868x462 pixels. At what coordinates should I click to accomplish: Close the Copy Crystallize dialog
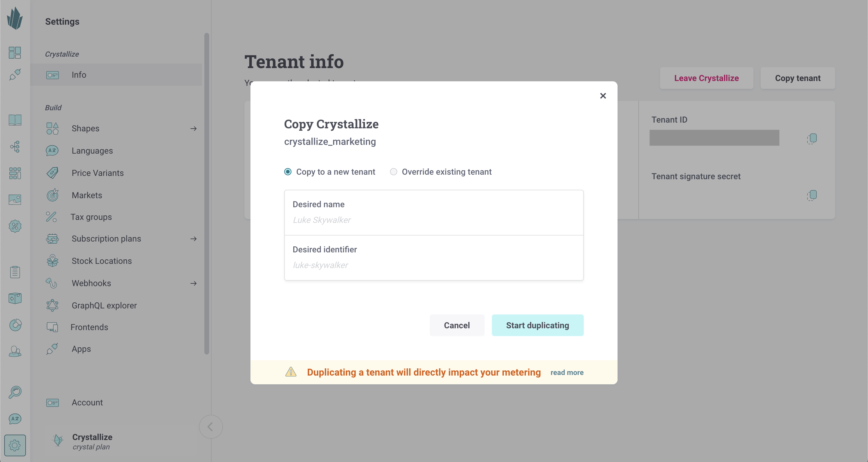(603, 96)
